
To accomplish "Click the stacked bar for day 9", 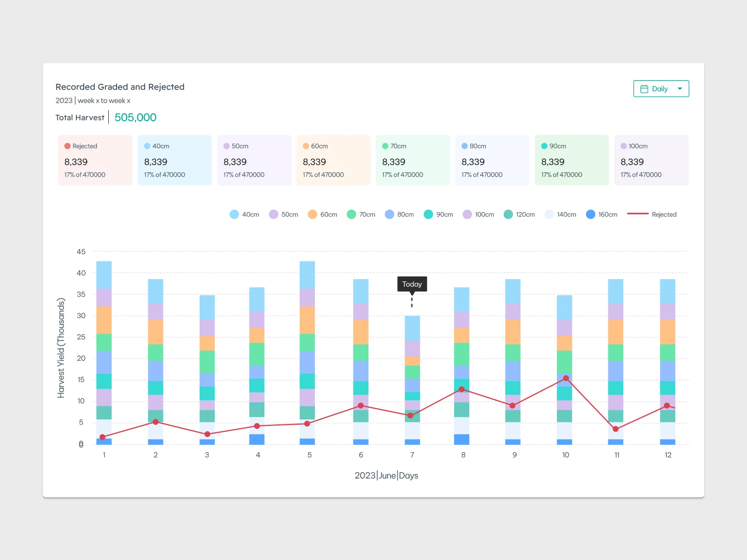I will tap(513, 362).
